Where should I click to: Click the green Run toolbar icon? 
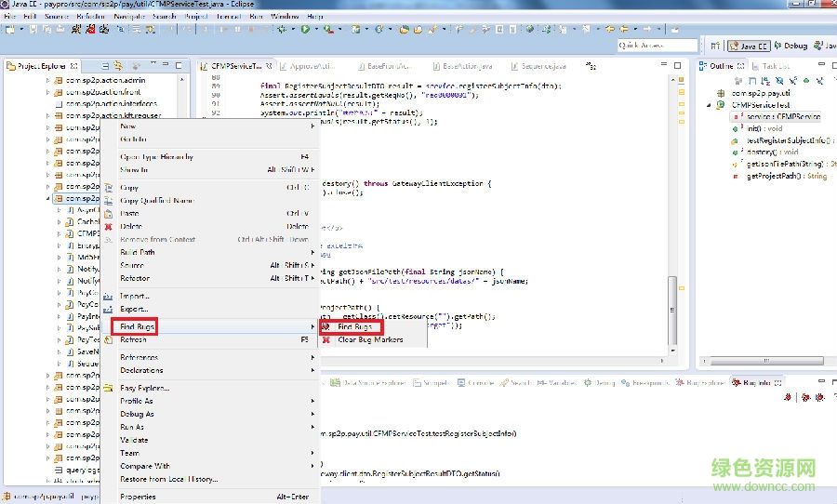click(x=304, y=30)
